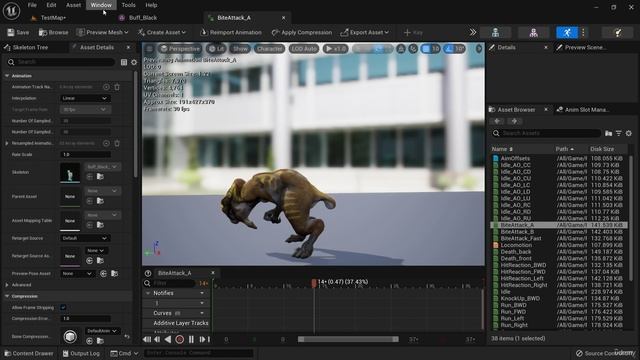Delete Animation Track Names array elements

[x=117, y=87]
